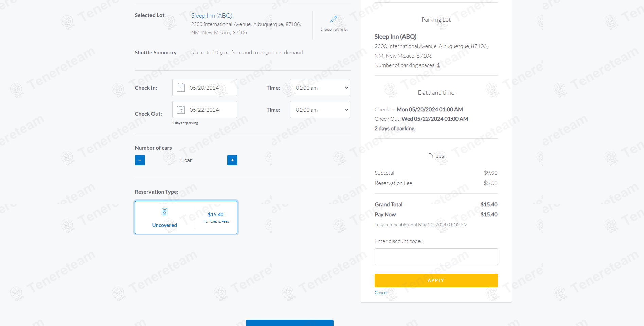Image resolution: width=644 pixels, height=326 pixels.
Task: Open the check-in calendar icon
Action: tap(181, 88)
